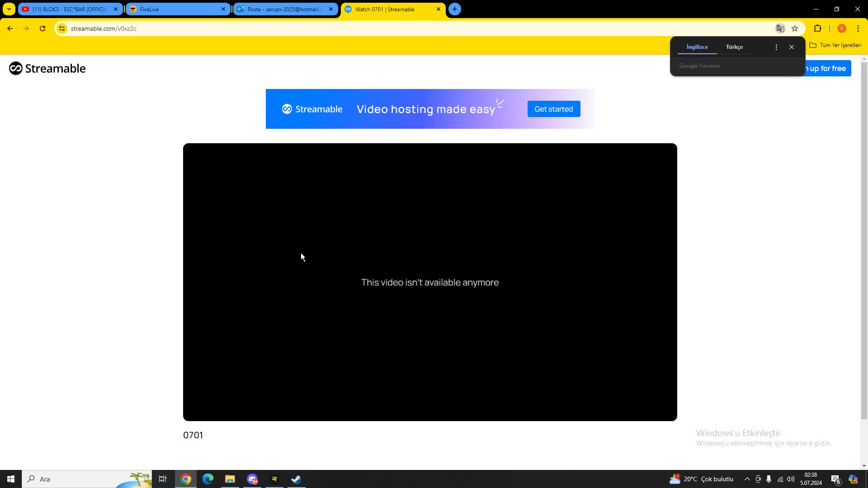Open the notification center icon
Viewport: 868px width, 488px height.
[835, 479]
